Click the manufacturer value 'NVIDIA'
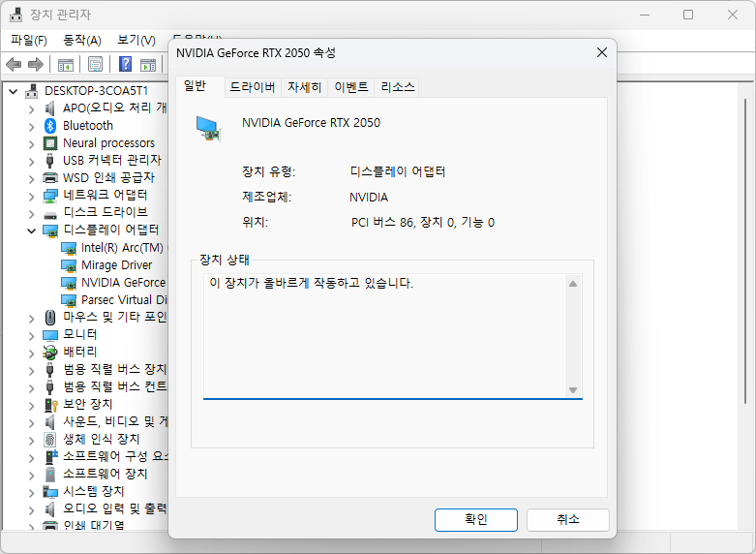 pos(369,198)
